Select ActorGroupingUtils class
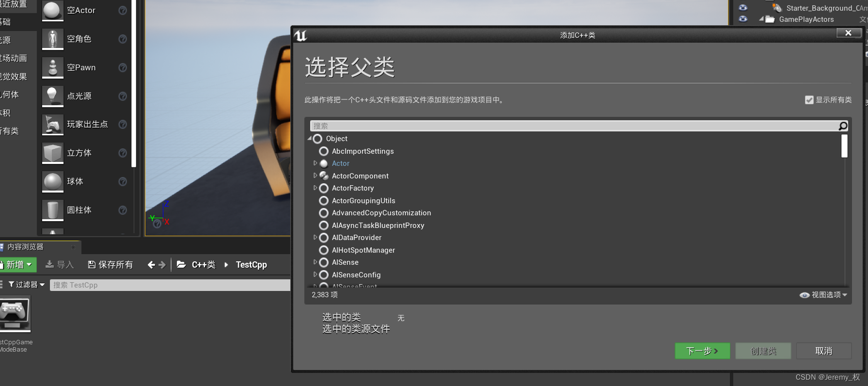 [x=363, y=201]
